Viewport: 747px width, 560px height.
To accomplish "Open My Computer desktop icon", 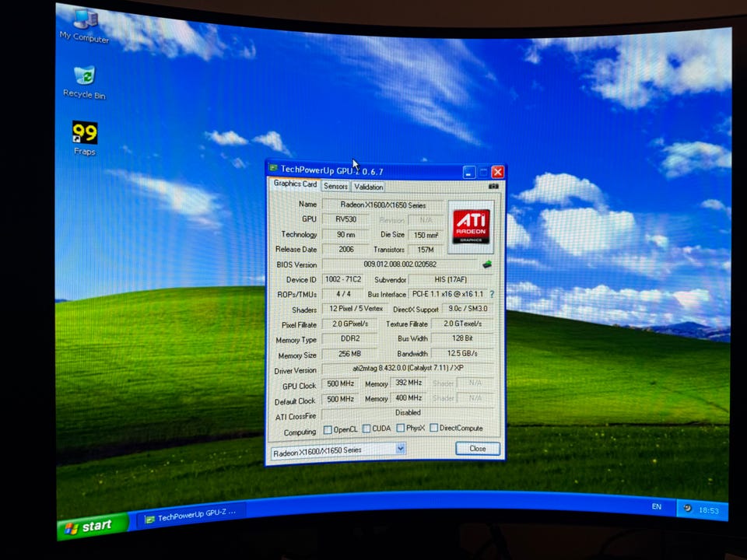I will coord(86,26).
